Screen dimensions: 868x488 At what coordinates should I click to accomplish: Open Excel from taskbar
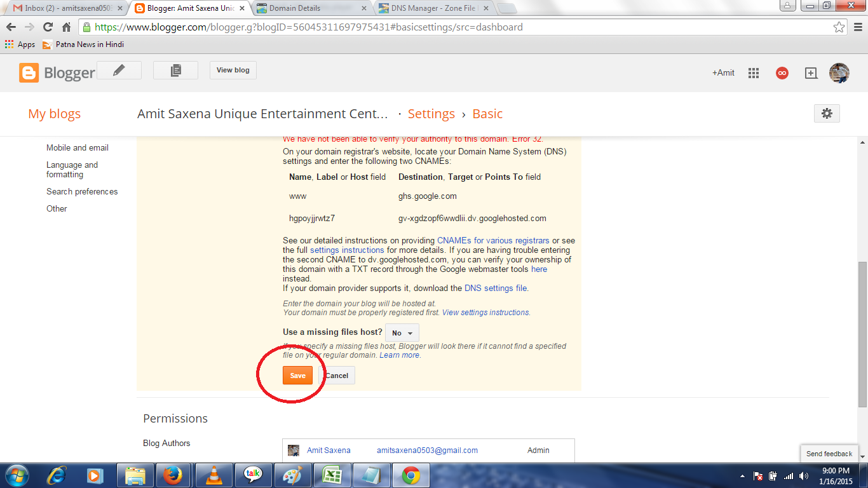point(332,475)
